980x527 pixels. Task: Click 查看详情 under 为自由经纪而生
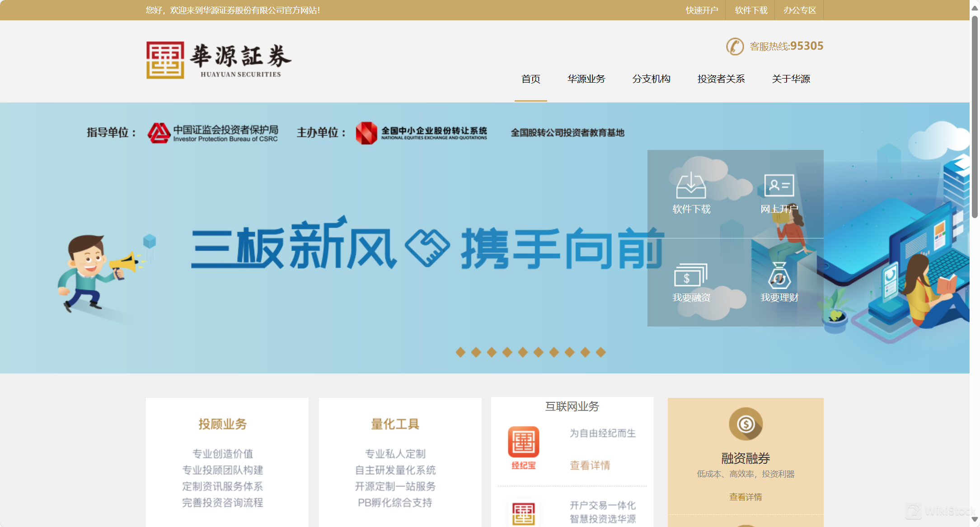pyautogui.click(x=590, y=465)
